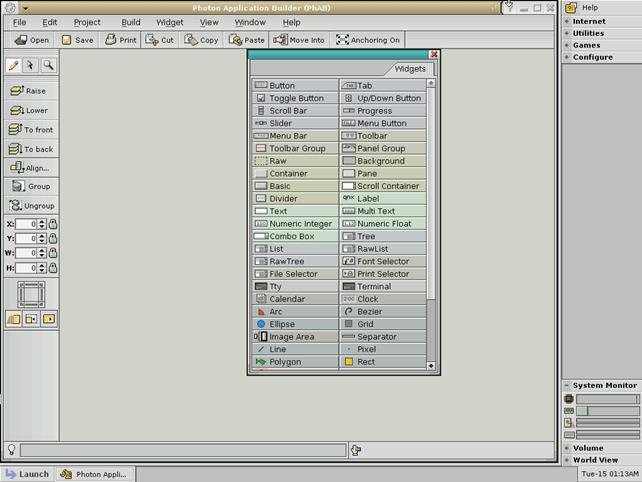Send widget To back
642x482 pixels.
coord(31,149)
